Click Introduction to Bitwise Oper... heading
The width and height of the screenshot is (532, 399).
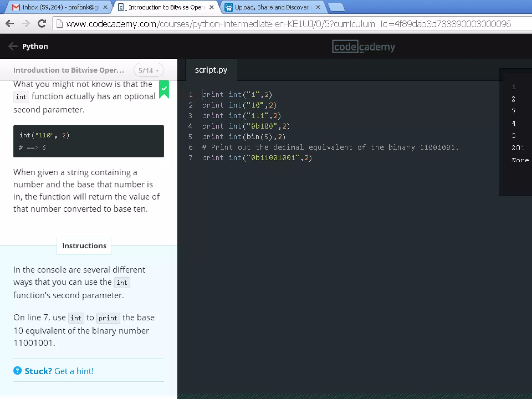click(69, 70)
